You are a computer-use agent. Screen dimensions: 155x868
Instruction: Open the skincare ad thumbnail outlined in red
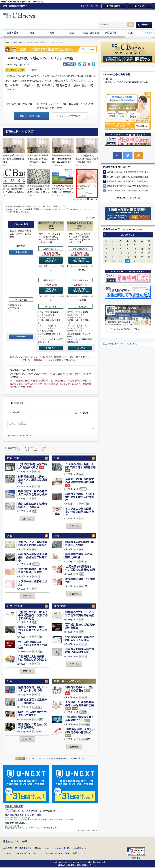click(x=87, y=183)
